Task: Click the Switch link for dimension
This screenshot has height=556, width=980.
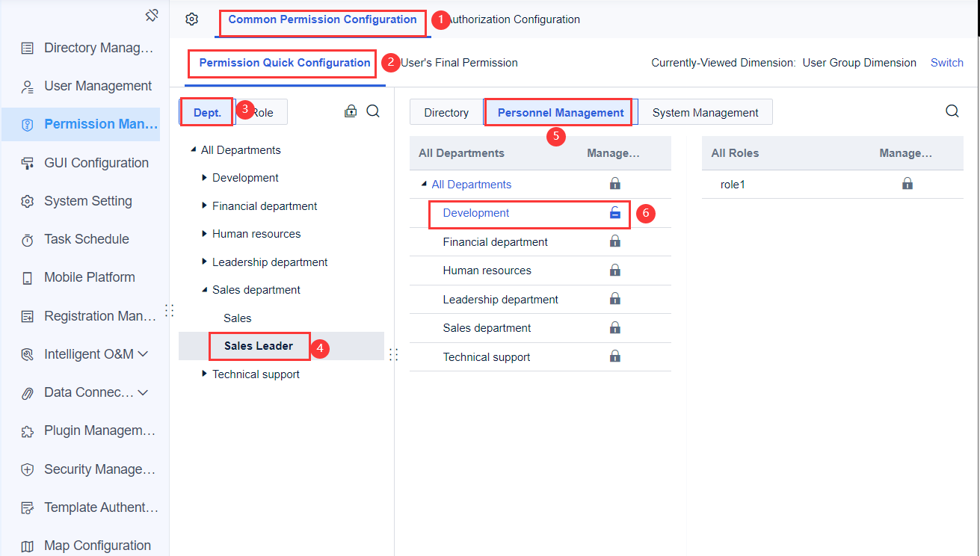Action: pos(946,63)
